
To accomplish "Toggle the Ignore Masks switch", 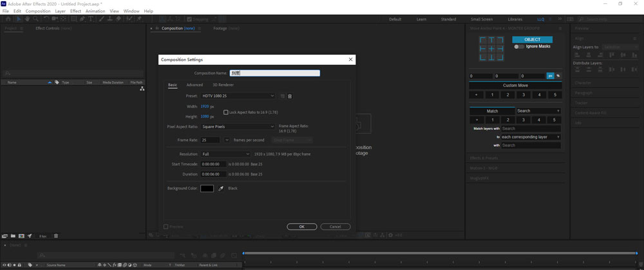I will pos(519,47).
